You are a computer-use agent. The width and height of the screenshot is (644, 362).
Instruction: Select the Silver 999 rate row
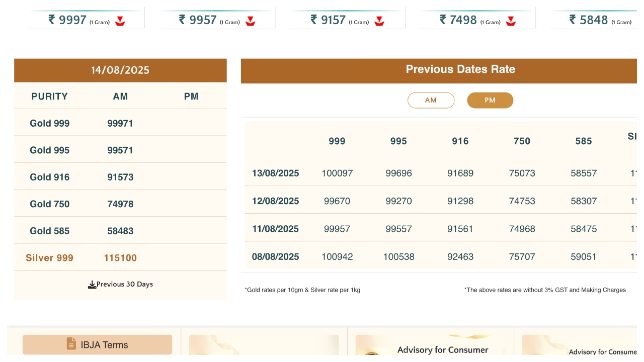click(50, 258)
